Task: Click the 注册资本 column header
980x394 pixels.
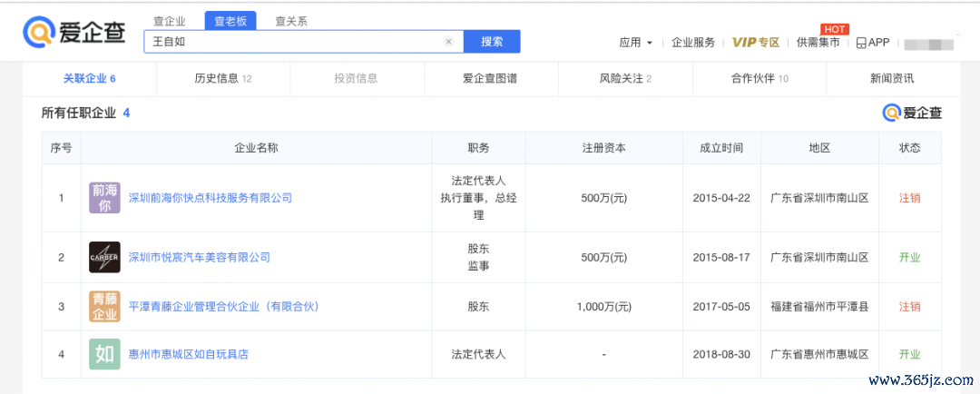Action: (x=603, y=148)
